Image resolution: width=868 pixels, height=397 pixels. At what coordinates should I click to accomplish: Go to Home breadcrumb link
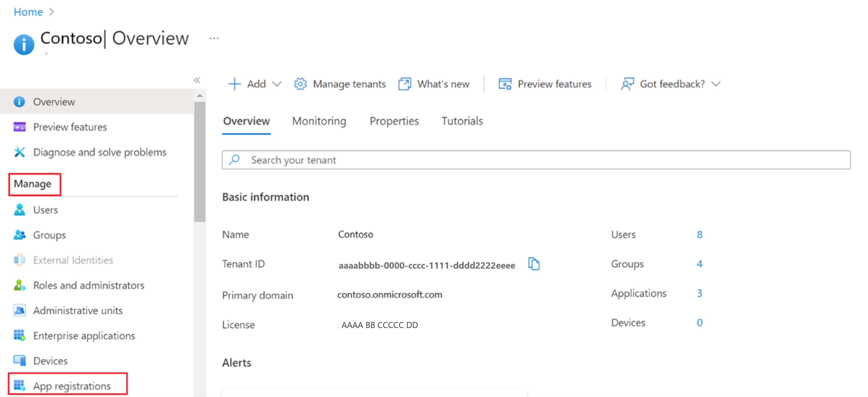click(28, 12)
